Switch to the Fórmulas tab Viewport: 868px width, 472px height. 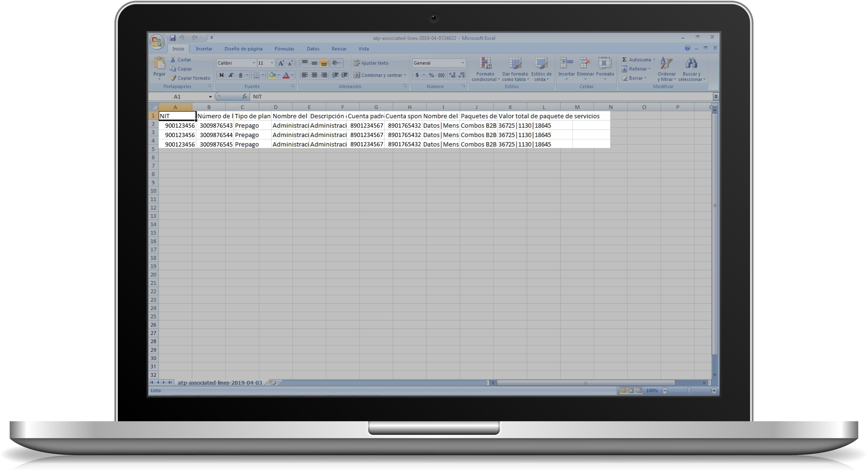tap(284, 48)
